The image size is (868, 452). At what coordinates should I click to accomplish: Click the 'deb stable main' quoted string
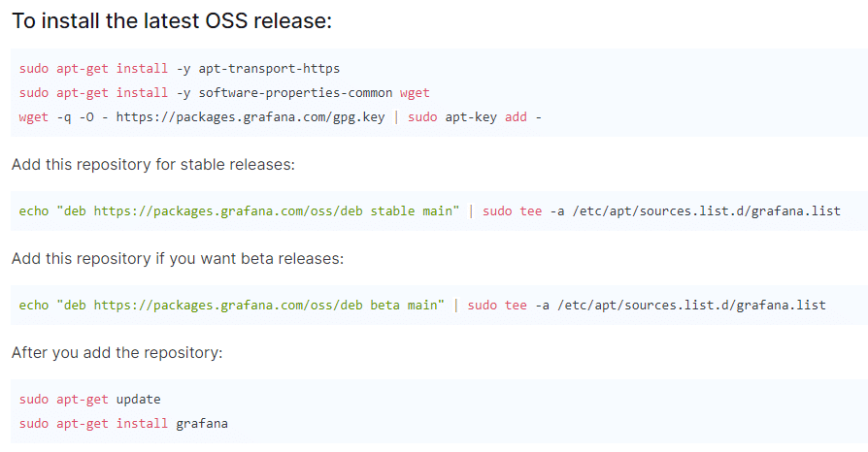click(x=258, y=211)
